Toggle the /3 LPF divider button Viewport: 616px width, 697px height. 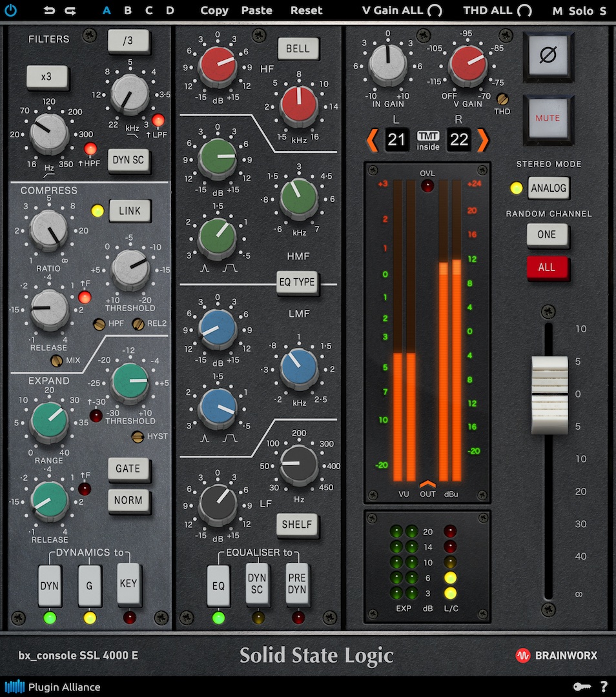point(128,41)
